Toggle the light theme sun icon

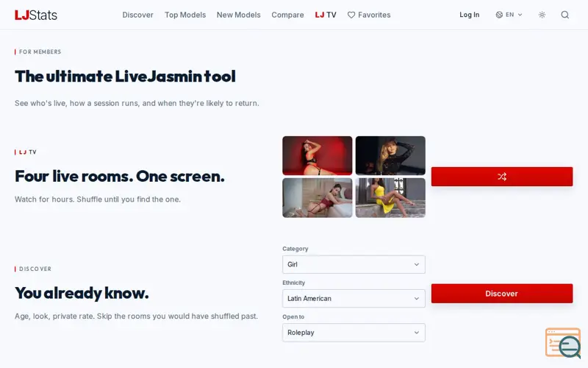542,15
